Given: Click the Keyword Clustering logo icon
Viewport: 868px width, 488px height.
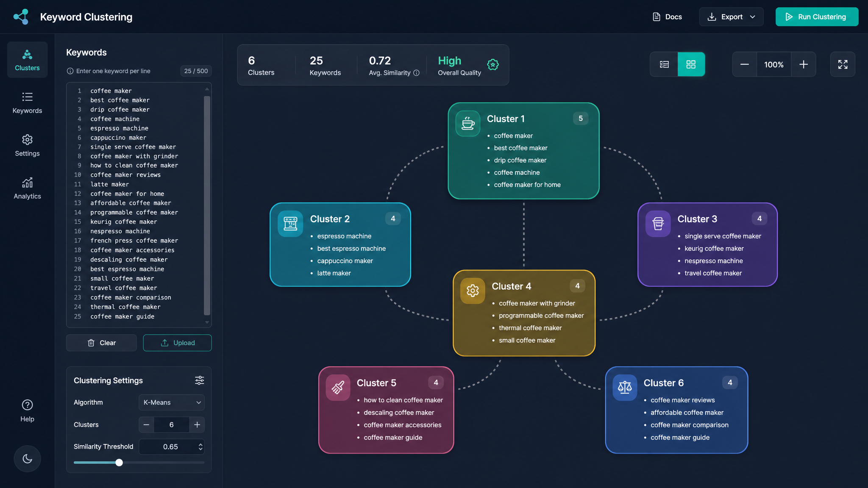Looking at the screenshot, I should (21, 17).
